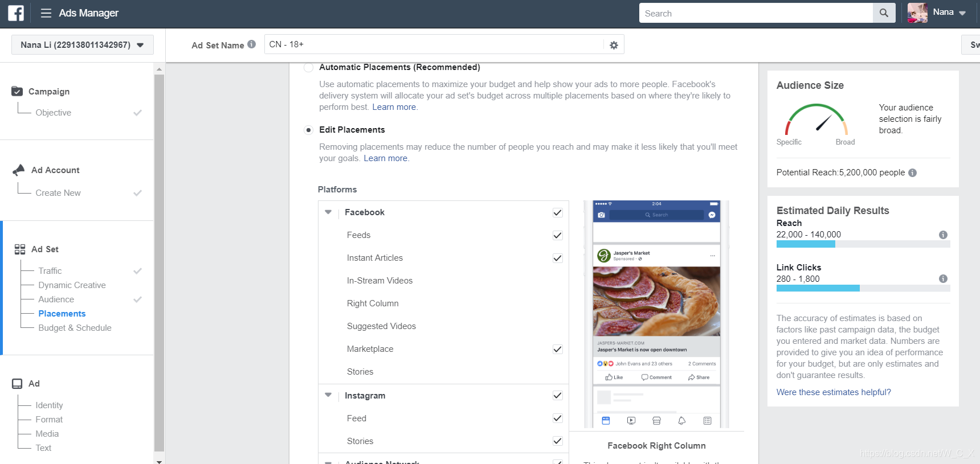Image resolution: width=980 pixels, height=464 pixels.
Task: Open Nana's profile avatar
Action: coord(917,13)
